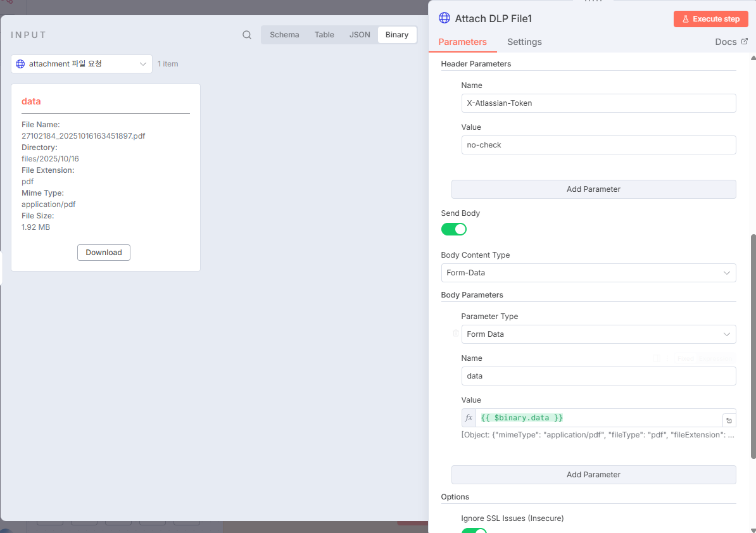Switch to the JSON tab in INPUT panel
Image resolution: width=756 pixels, height=533 pixels.
360,35
